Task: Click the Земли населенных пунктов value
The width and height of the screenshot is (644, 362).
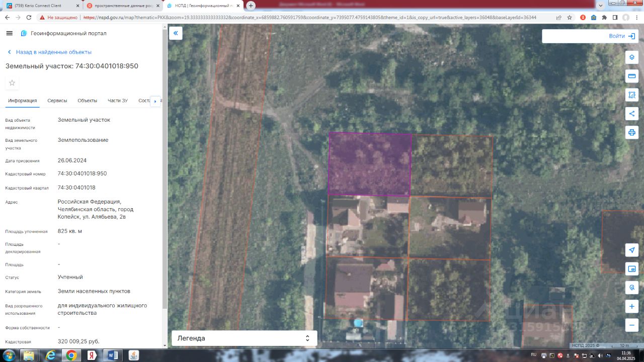Action: [94, 291]
